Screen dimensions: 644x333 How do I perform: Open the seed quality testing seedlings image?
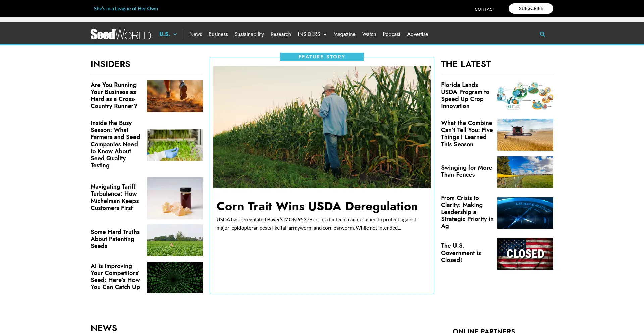point(175,145)
